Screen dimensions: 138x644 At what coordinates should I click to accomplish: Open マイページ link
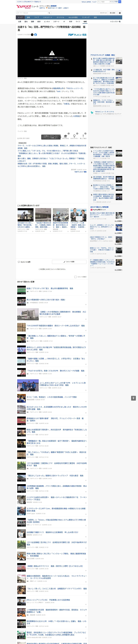tap(103, 13)
